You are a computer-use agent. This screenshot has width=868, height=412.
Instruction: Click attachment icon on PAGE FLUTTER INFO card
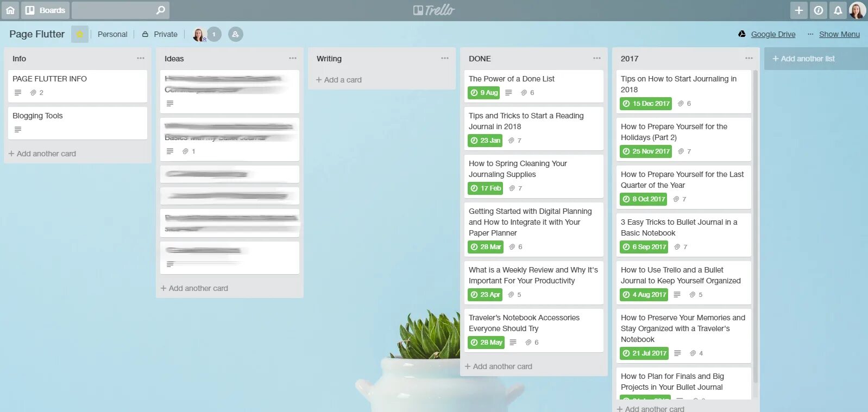[x=33, y=93]
